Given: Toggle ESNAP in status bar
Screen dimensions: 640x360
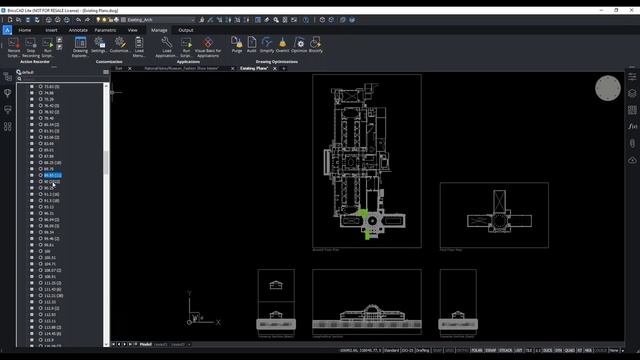Looking at the screenshot, I should tap(490, 350).
